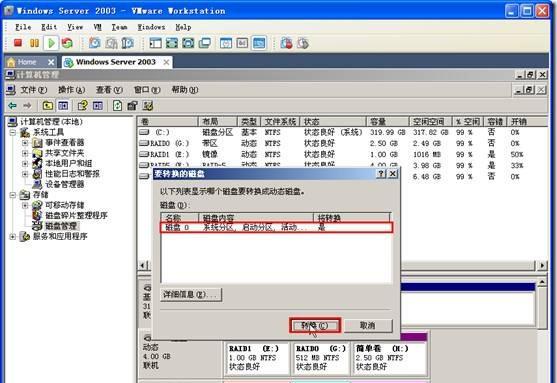Image resolution: width=557 pixels, height=383 pixels.
Task: Click the Properties icon beside Refresh
Action: (x=133, y=106)
